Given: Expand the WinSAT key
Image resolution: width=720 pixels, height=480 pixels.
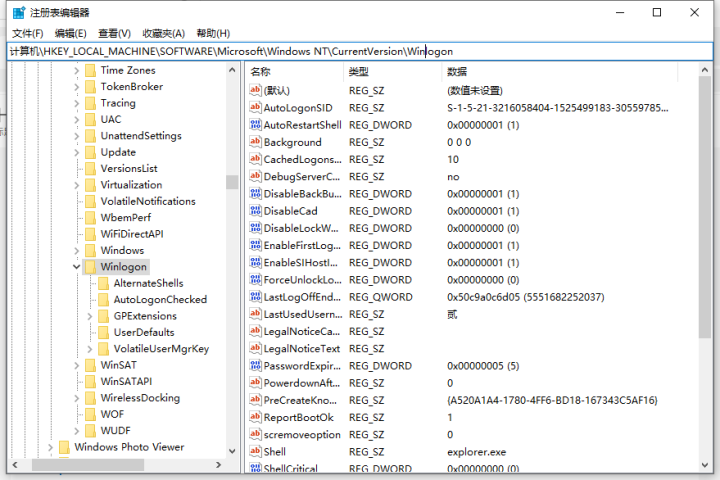Looking at the screenshot, I should point(76,365).
